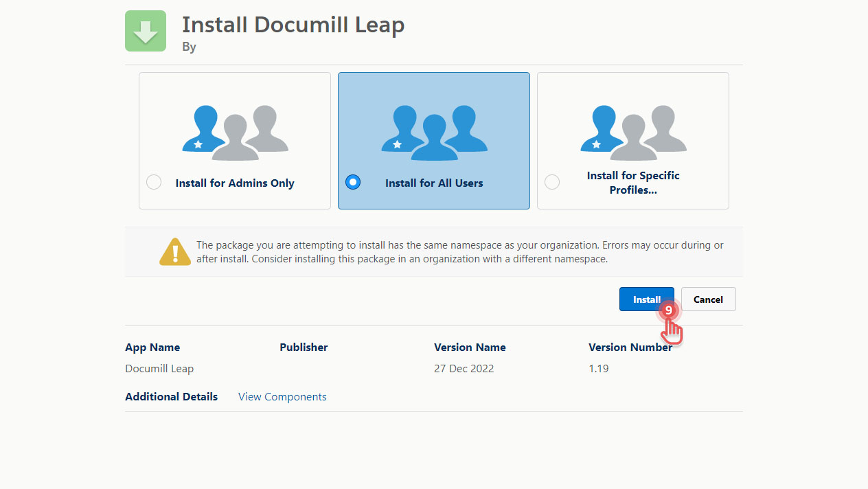Select the Install for Admins Only radio button
Image resolution: width=868 pixels, height=489 pixels.
(154, 183)
